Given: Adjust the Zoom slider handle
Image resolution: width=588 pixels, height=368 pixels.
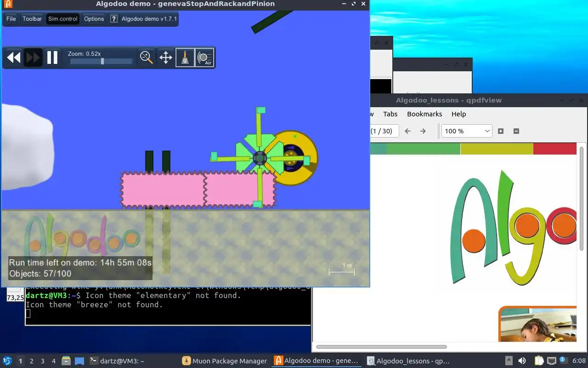Looking at the screenshot, I should [x=102, y=61].
